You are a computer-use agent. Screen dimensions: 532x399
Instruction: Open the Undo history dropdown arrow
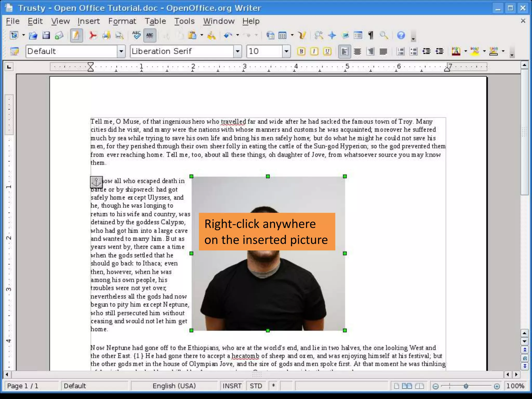coord(237,35)
